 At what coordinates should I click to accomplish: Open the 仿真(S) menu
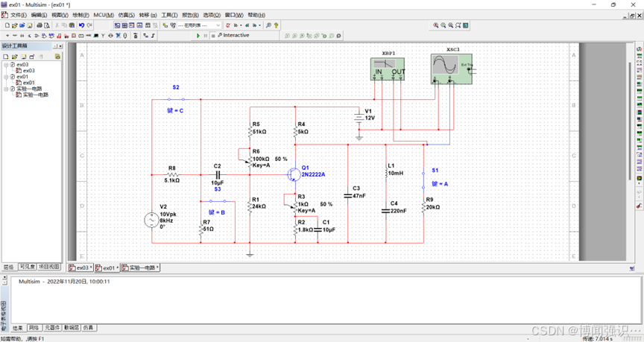click(x=126, y=15)
